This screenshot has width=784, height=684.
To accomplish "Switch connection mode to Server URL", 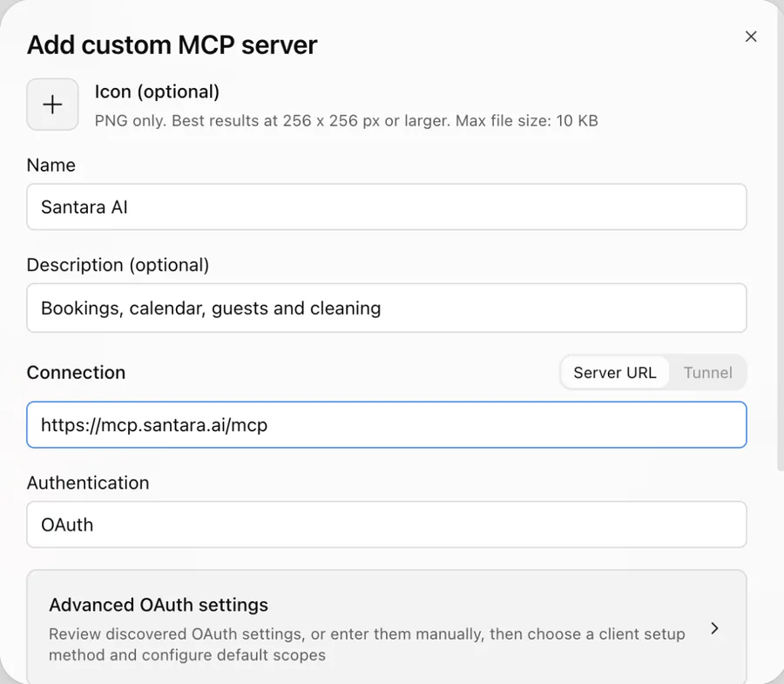I will coord(614,373).
